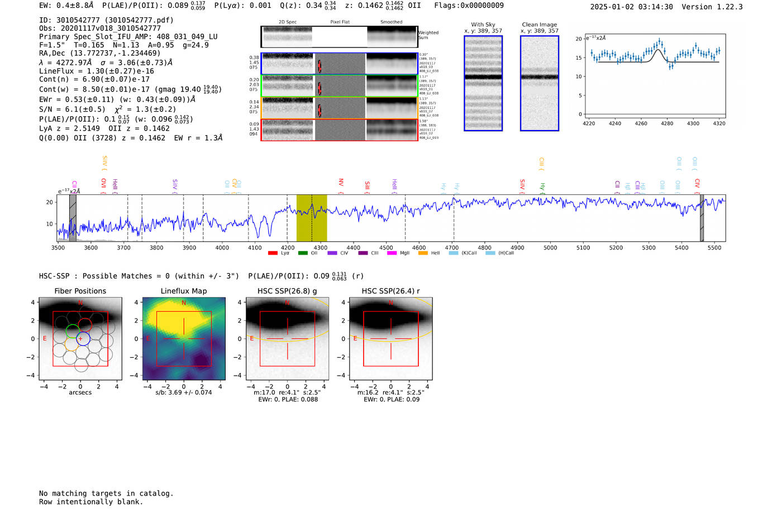The image size is (782, 532).
Task: Click the Primary Spec_Slot_IFU_AMP text line
Action: (x=128, y=37)
